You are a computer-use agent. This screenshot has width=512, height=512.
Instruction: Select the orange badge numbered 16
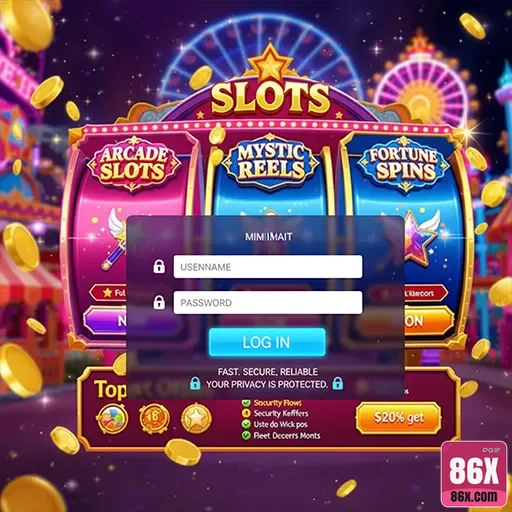point(154,418)
